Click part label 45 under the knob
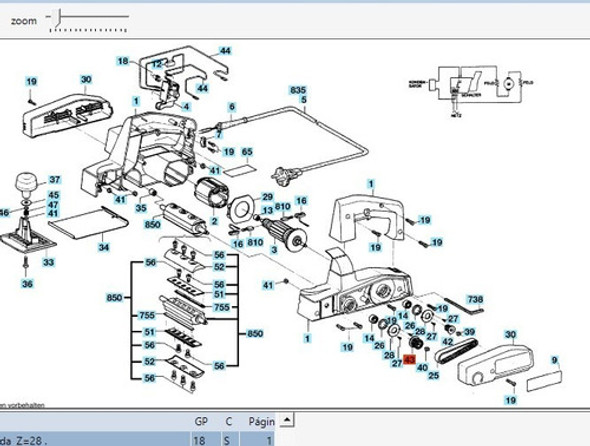 [54, 195]
